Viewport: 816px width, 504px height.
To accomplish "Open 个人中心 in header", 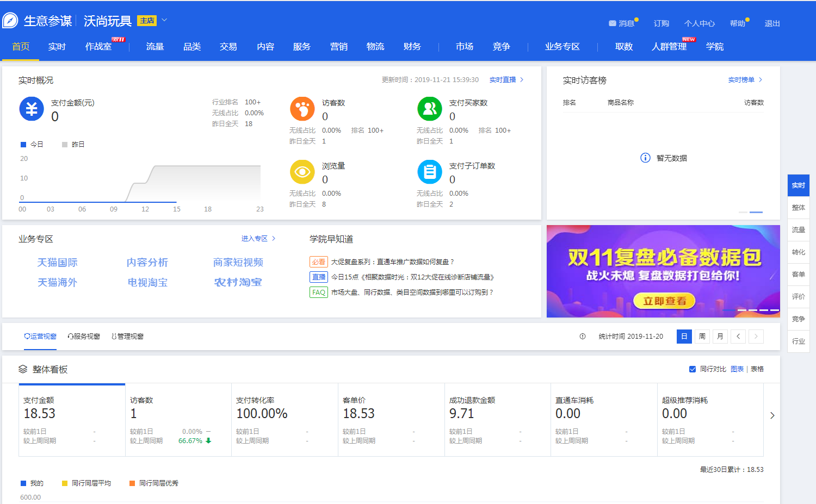I will pos(700,23).
